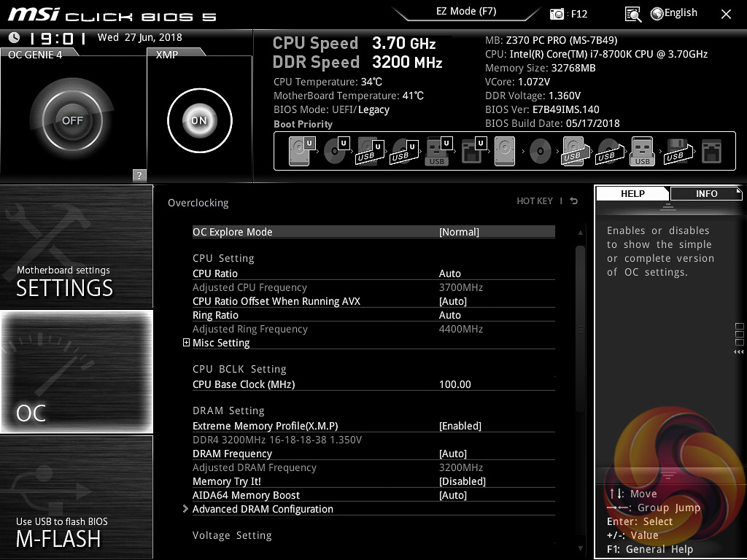Switch to EZ Mode (F7)
This screenshot has height=560, width=747.
[x=466, y=12]
